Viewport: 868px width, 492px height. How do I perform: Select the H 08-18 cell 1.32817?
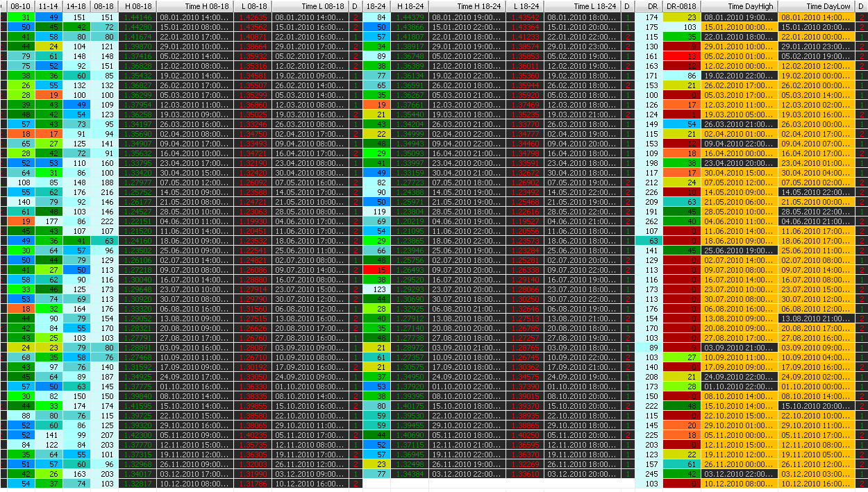[137, 483]
